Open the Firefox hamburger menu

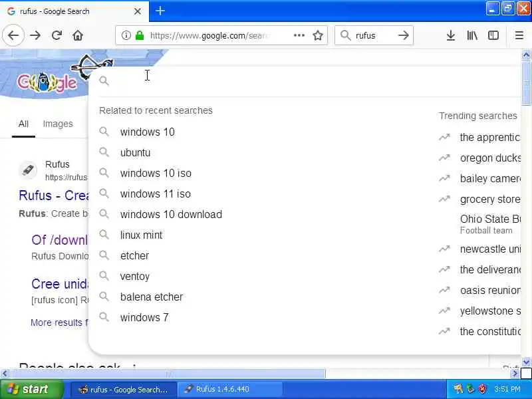point(519,35)
